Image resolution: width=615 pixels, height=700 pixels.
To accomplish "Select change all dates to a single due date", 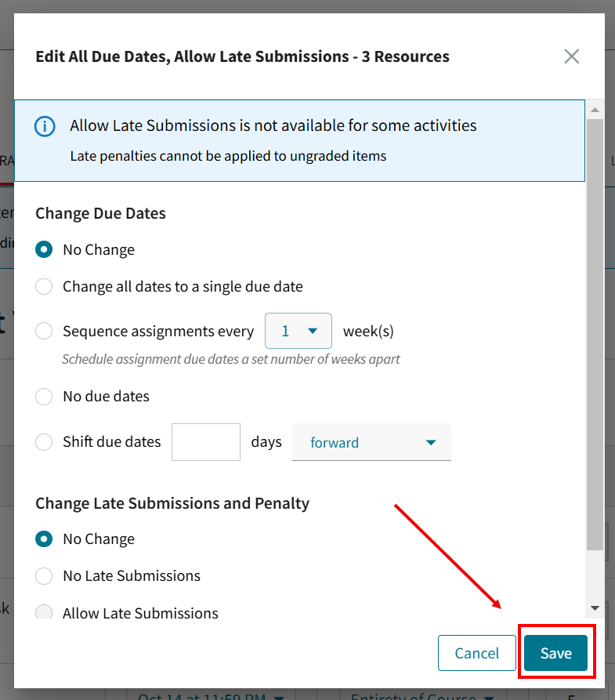I will pyautogui.click(x=44, y=286).
